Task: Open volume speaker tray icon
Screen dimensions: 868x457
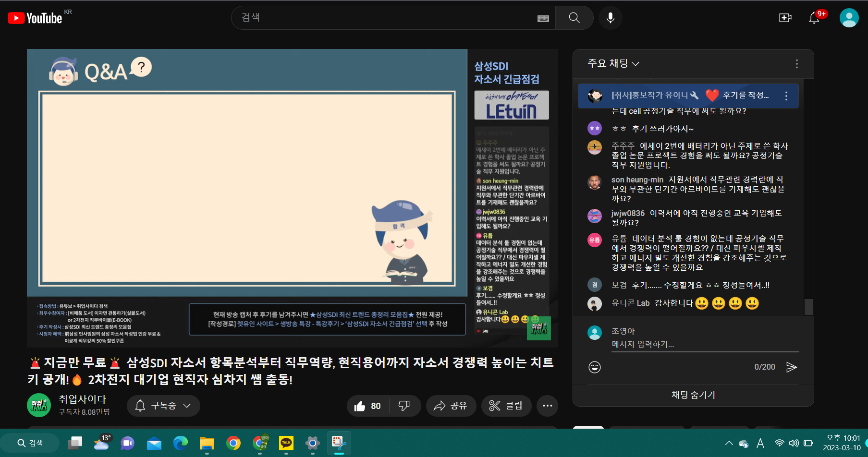Action: pos(794,443)
